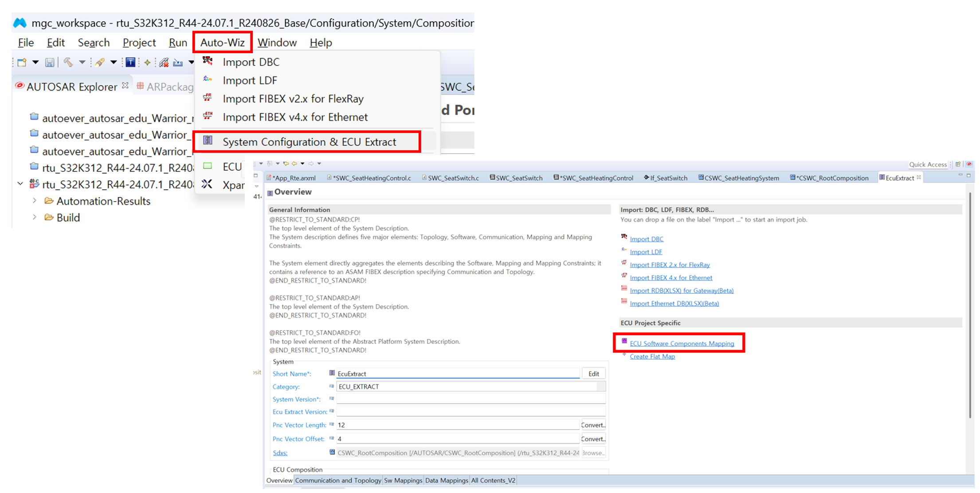Expand the Automation-Results folder
The height and width of the screenshot is (493, 980).
coord(35,201)
